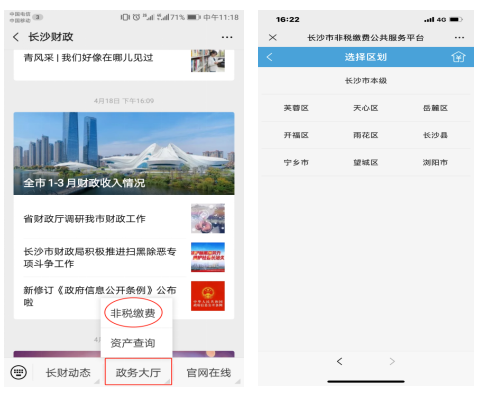Select 非税缴费 from the popup menu

pyautogui.click(x=133, y=313)
